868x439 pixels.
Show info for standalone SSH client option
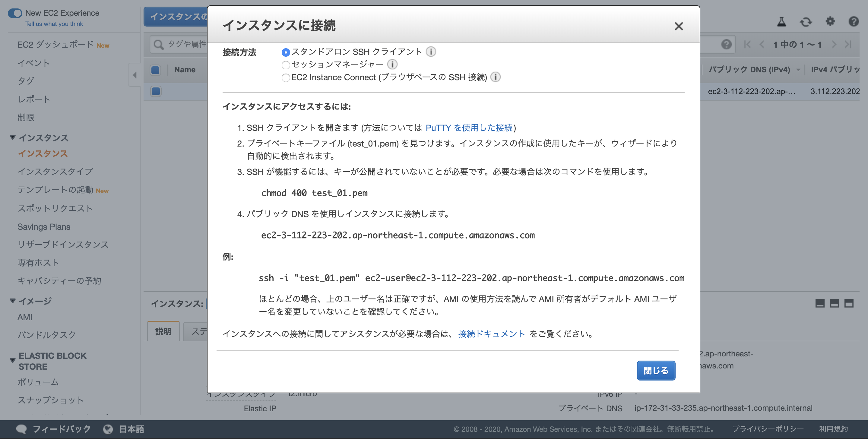431,52
